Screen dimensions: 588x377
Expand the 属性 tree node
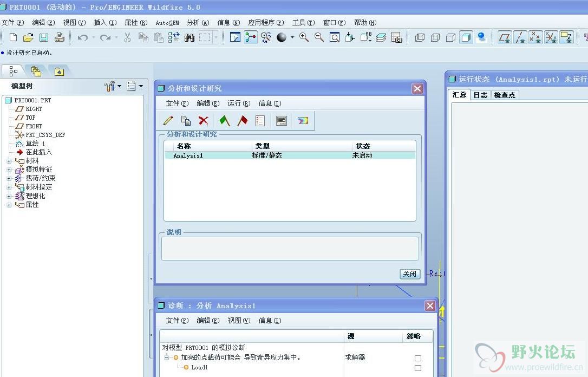pyautogui.click(x=9, y=205)
